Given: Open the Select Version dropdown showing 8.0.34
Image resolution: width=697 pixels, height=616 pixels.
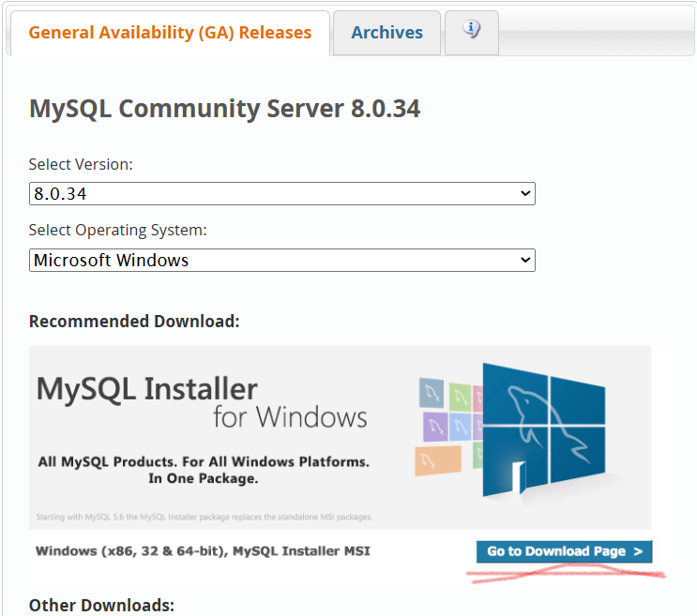Looking at the screenshot, I should (x=282, y=194).
